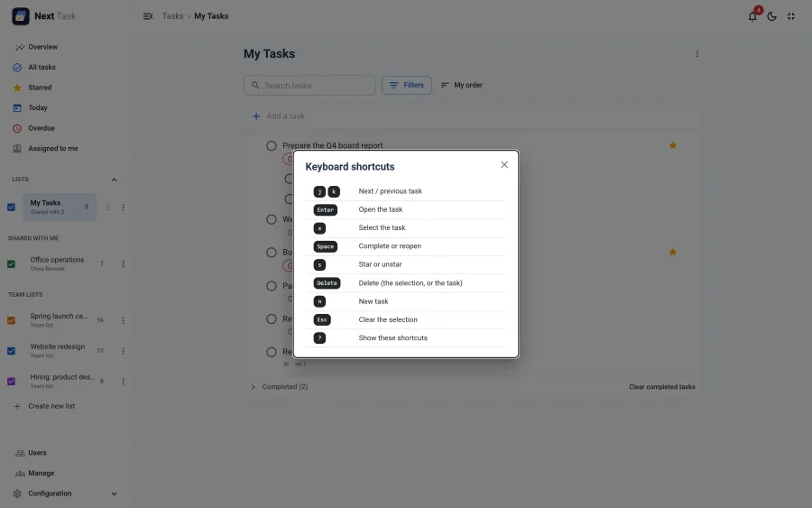Open Starred tasks
This screenshot has height=508, width=812.
coord(40,88)
